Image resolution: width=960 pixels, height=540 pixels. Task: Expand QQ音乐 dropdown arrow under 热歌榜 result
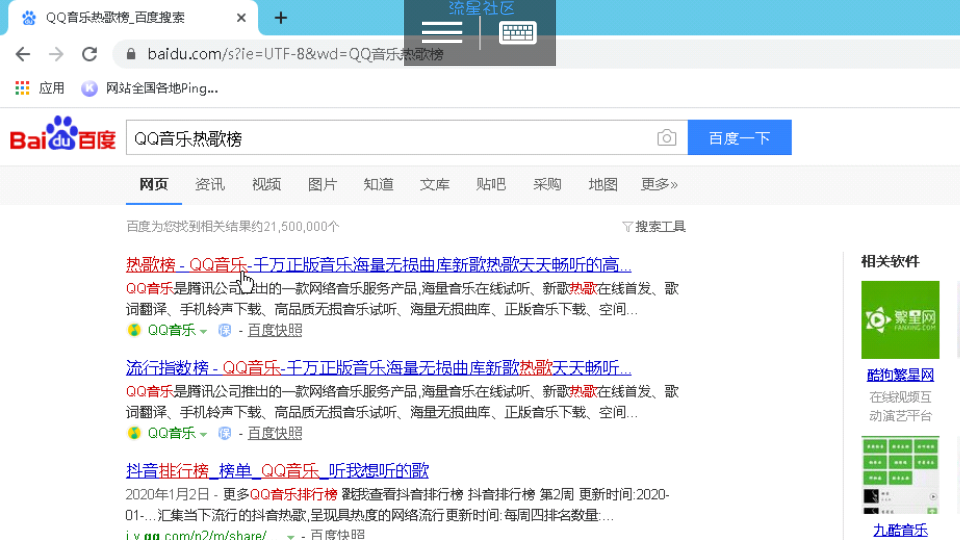[x=204, y=331]
